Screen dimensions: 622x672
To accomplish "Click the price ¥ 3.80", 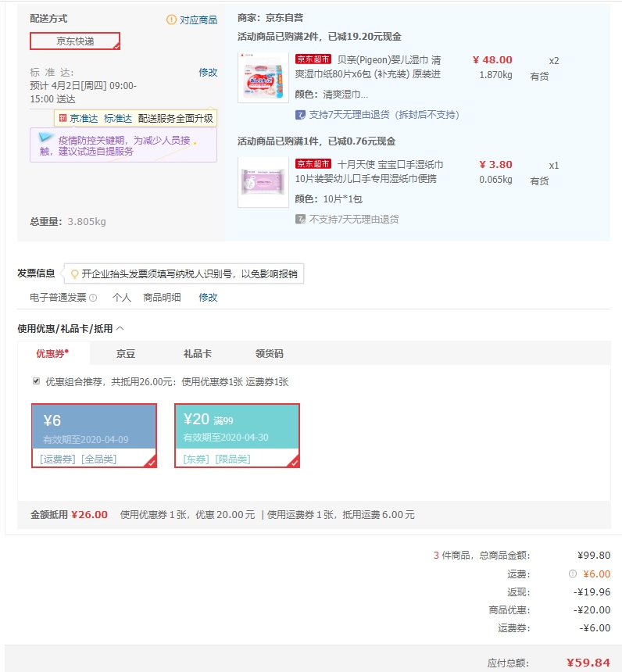I will tap(495, 165).
